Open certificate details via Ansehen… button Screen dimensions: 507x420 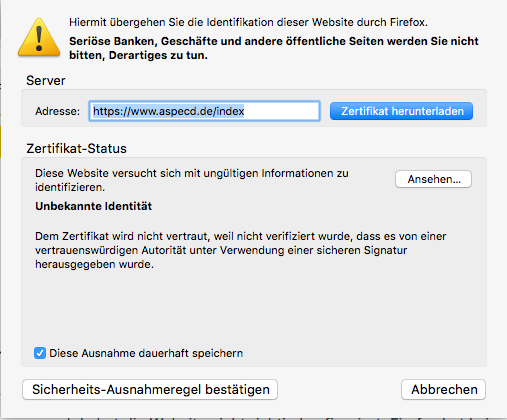click(x=433, y=179)
